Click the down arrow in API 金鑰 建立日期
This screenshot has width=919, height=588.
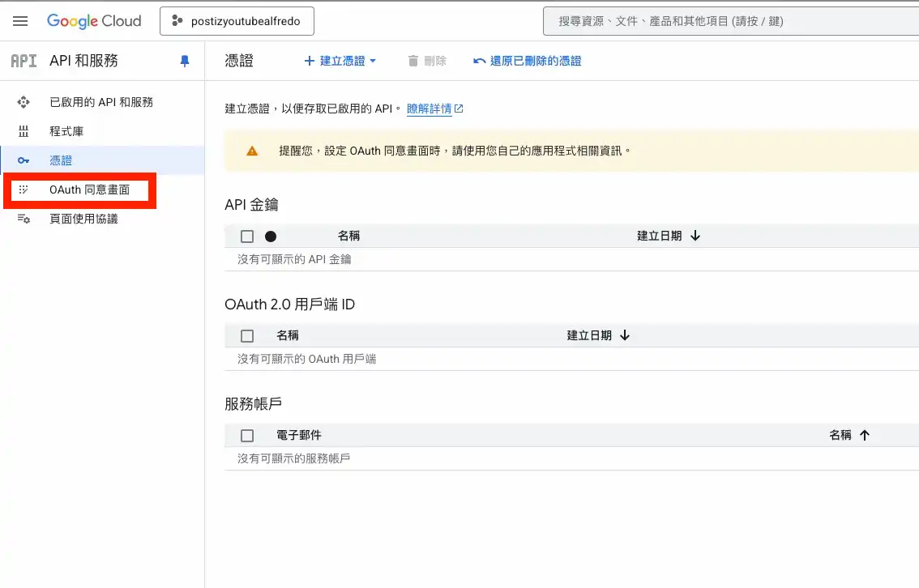pos(695,236)
